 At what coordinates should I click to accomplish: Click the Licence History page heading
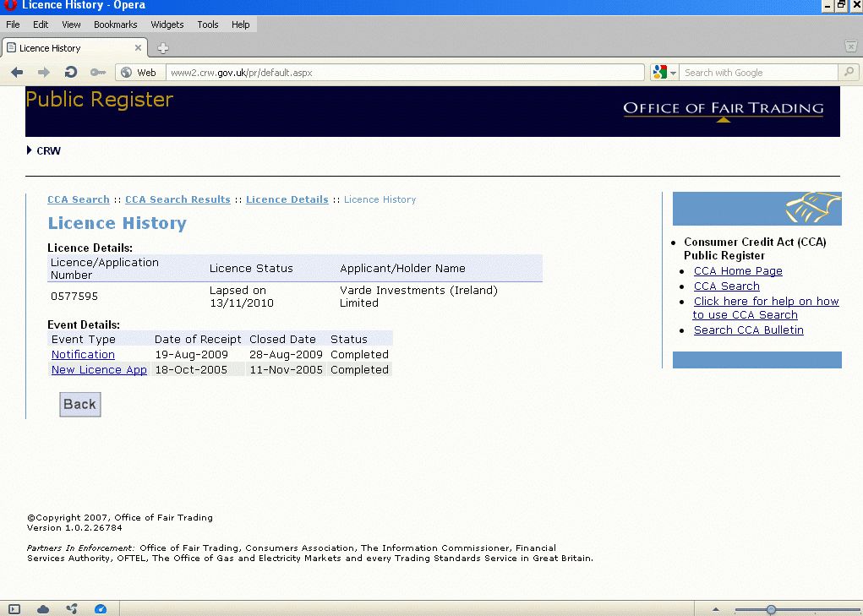[117, 223]
